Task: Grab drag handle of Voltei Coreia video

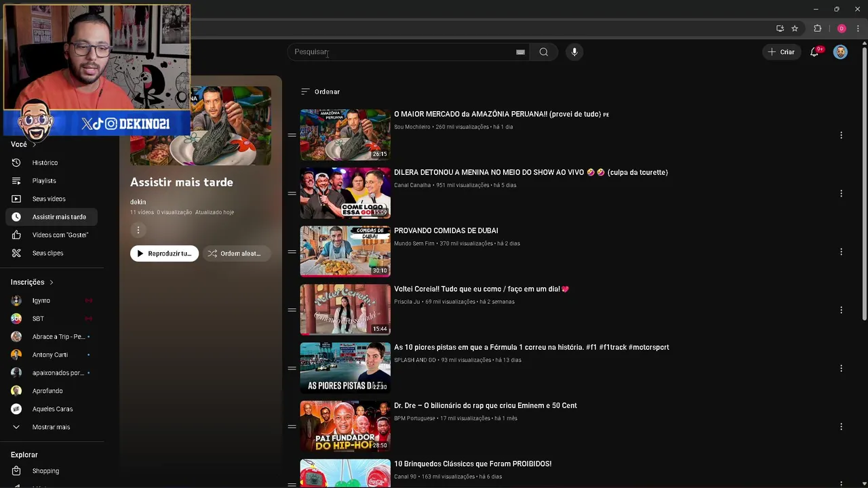Action: (x=292, y=310)
